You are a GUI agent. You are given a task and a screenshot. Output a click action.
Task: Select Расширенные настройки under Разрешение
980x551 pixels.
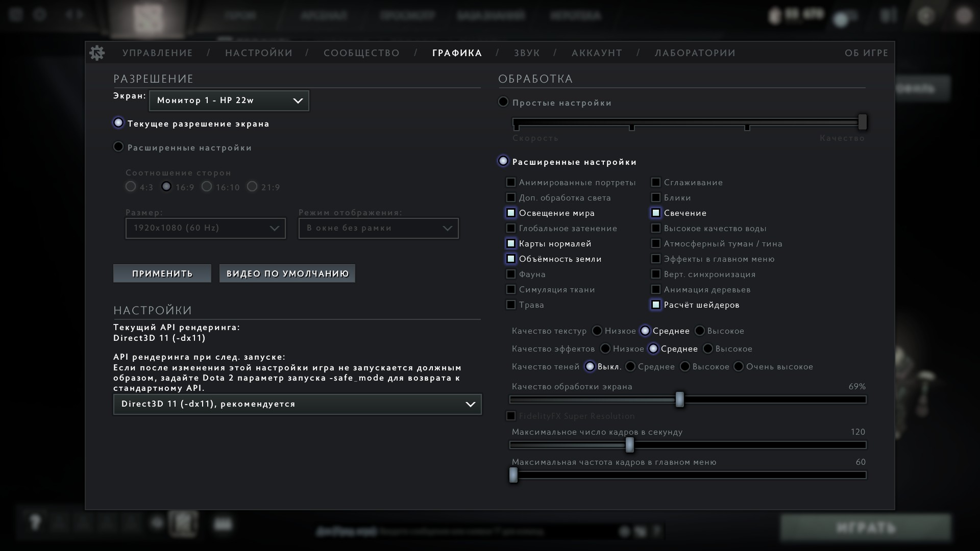118,147
